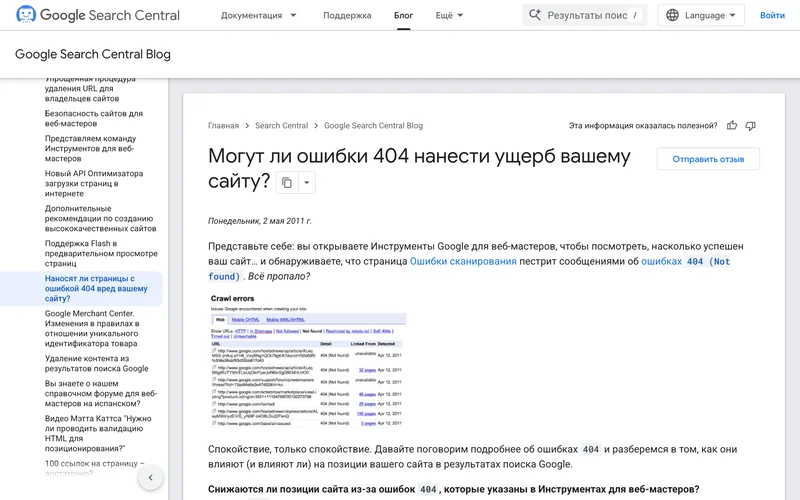Click the globe Language icon
The width and height of the screenshot is (800, 500).
point(672,15)
